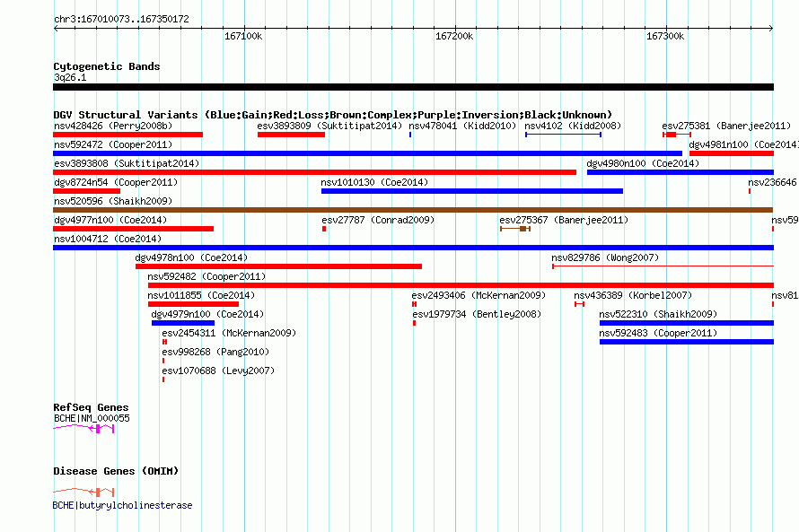Open the esv275381 (Banerjee2011) variant
The height and width of the screenshot is (532, 799).
[726, 126]
